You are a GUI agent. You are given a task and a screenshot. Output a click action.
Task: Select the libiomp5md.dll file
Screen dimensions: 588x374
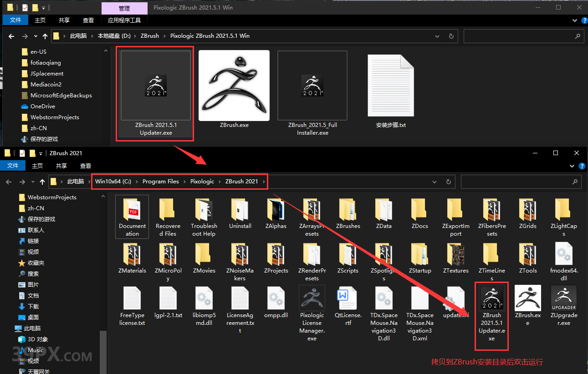204,307
